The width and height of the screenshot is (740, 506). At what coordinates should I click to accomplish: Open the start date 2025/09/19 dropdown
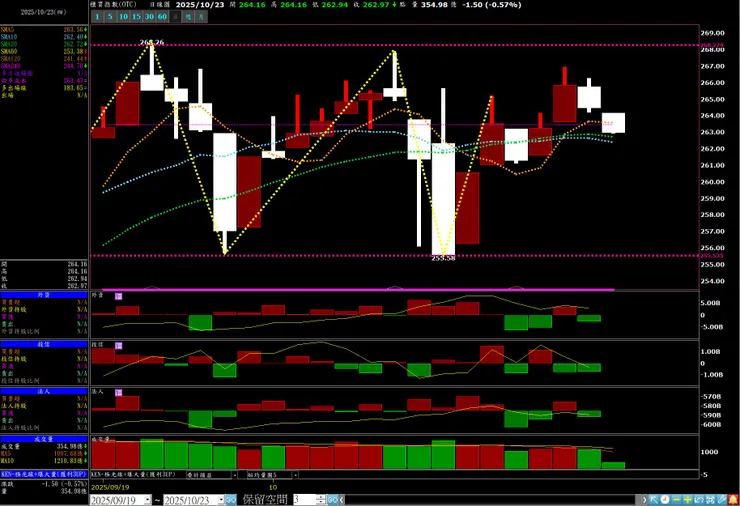(x=148, y=500)
